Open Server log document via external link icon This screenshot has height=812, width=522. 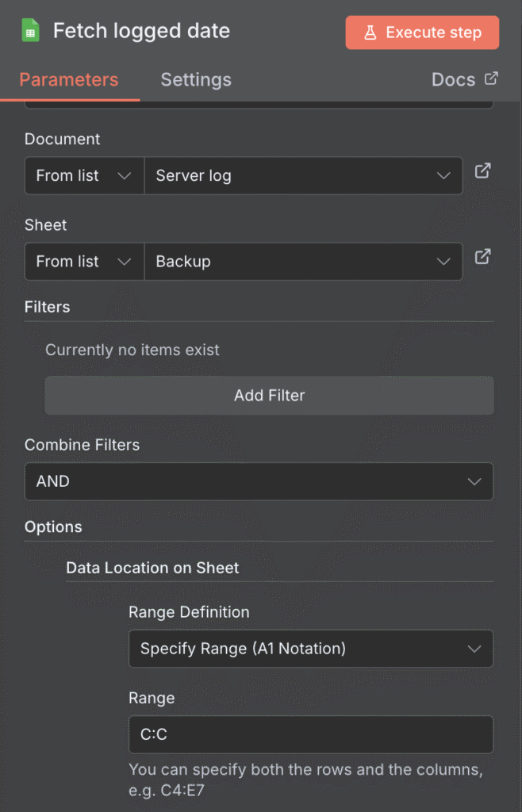tap(483, 171)
